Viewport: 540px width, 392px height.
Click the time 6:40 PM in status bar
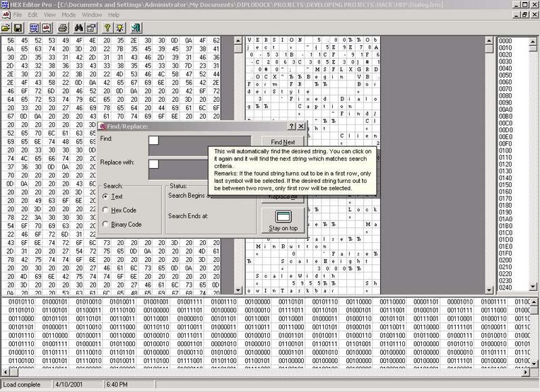click(117, 385)
